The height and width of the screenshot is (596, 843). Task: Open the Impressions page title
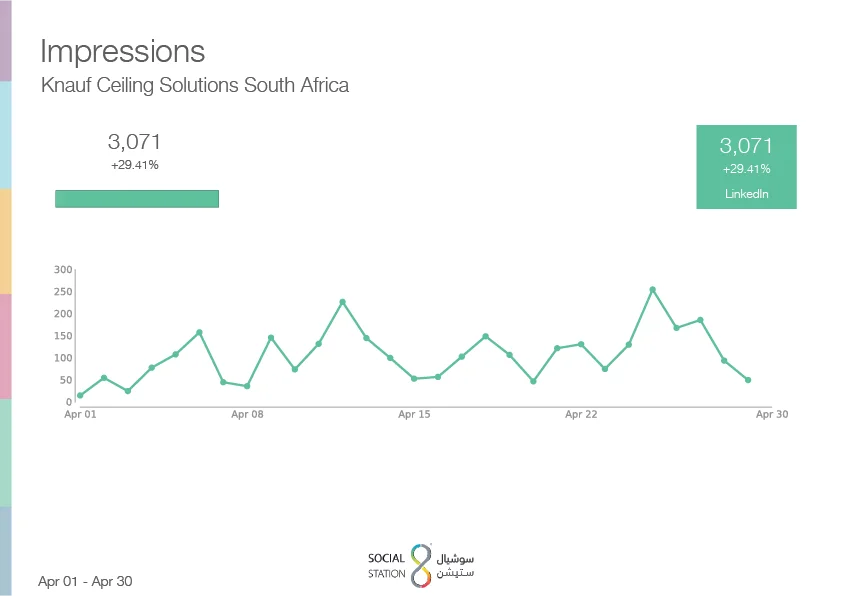pos(122,51)
